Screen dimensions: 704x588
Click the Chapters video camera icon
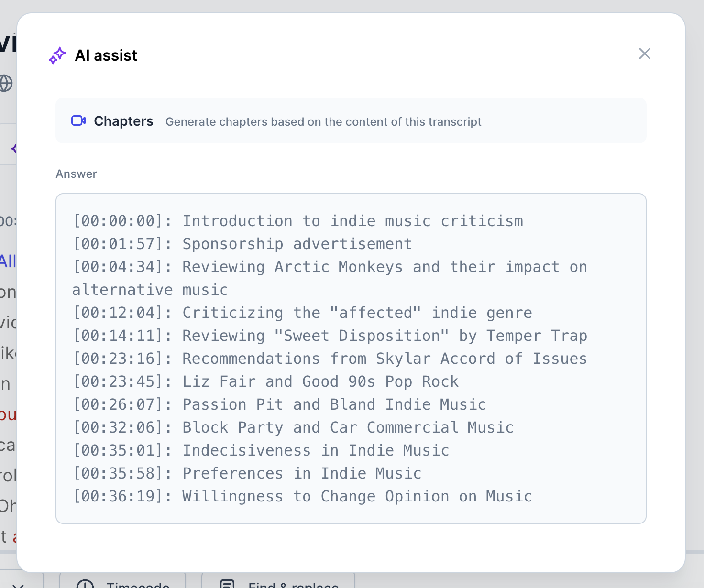(78, 120)
